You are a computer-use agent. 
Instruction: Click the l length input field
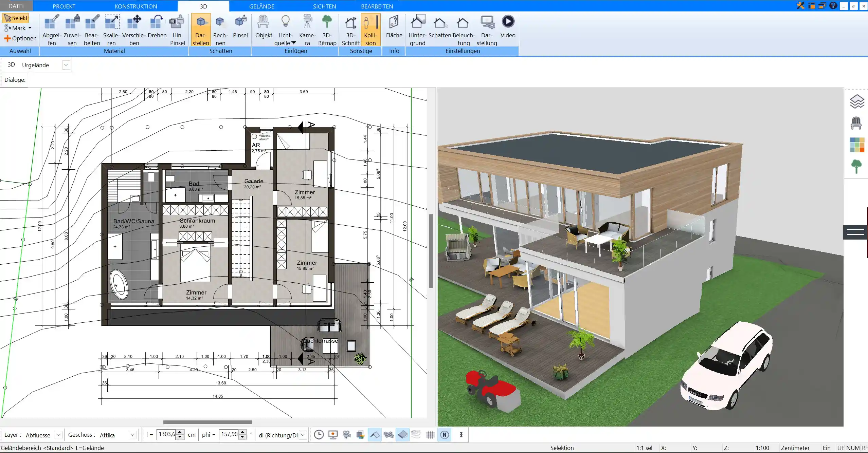tap(167, 434)
